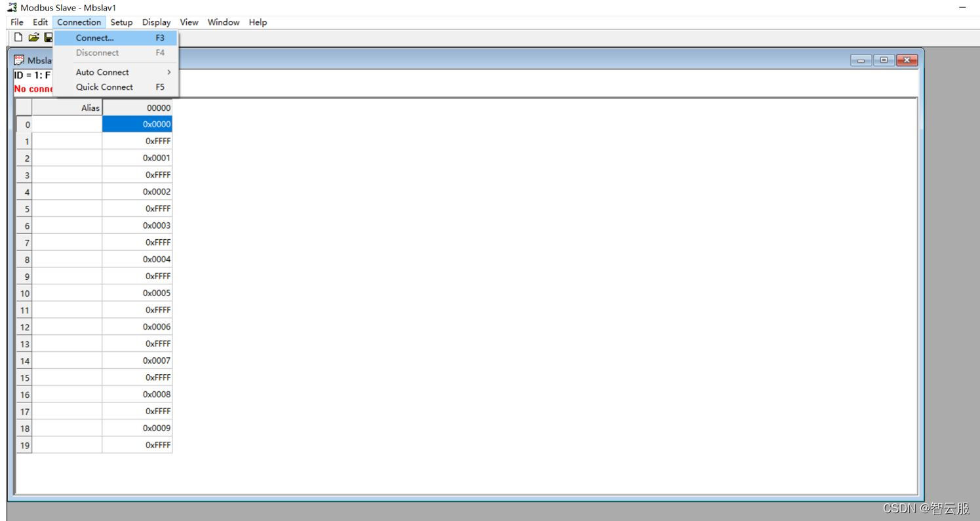Select the 0xFFFF value in row 5

pos(137,209)
